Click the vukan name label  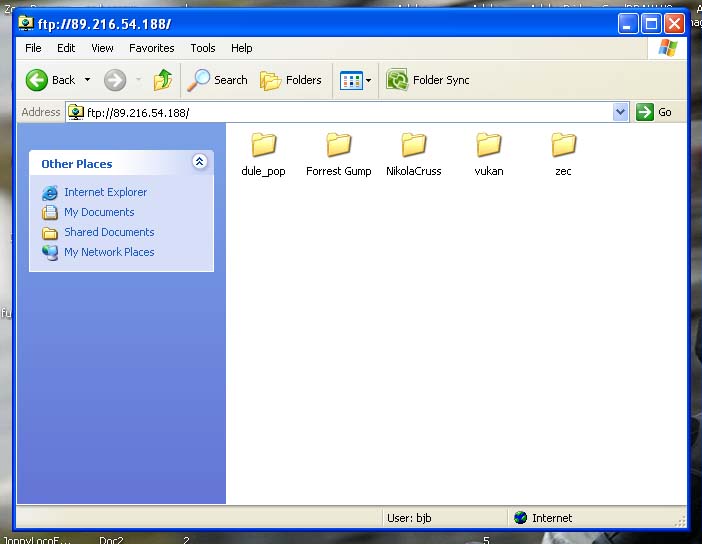(489, 171)
